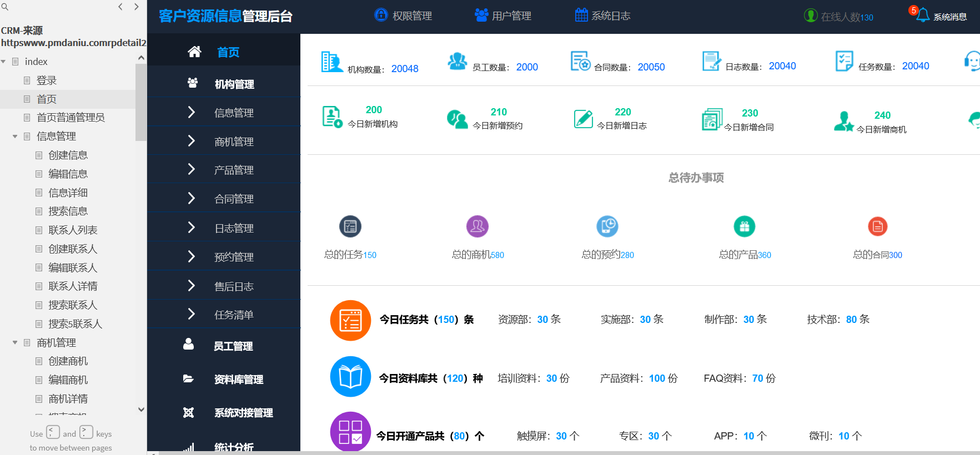Open the 首页普通管理员 page in tree
This screenshot has width=980, height=455.
pos(71,117)
